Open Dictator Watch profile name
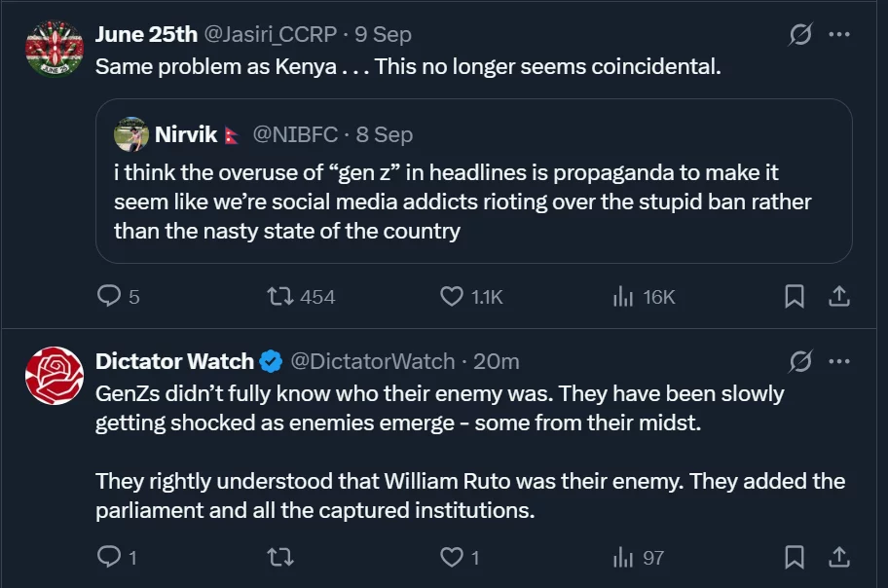The image size is (888, 588). [175, 361]
